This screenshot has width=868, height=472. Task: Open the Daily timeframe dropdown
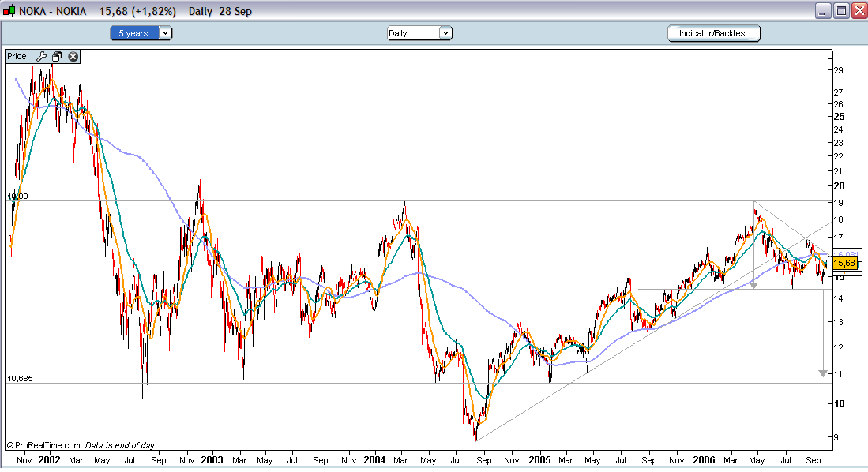click(419, 33)
